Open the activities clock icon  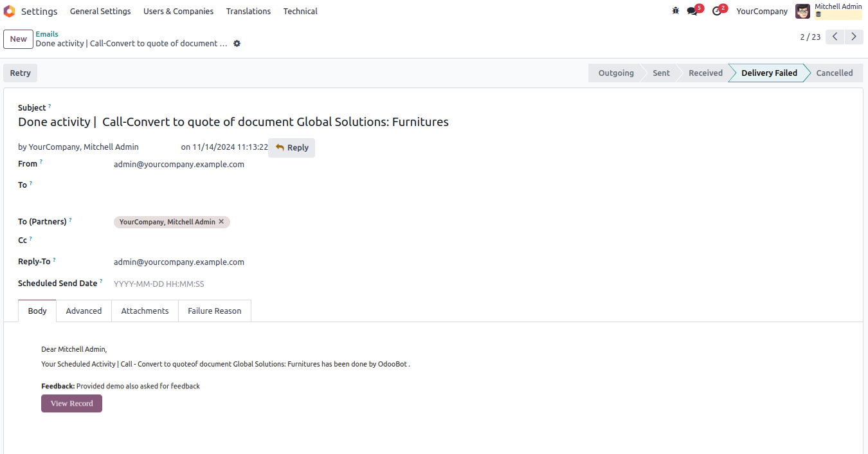(717, 11)
